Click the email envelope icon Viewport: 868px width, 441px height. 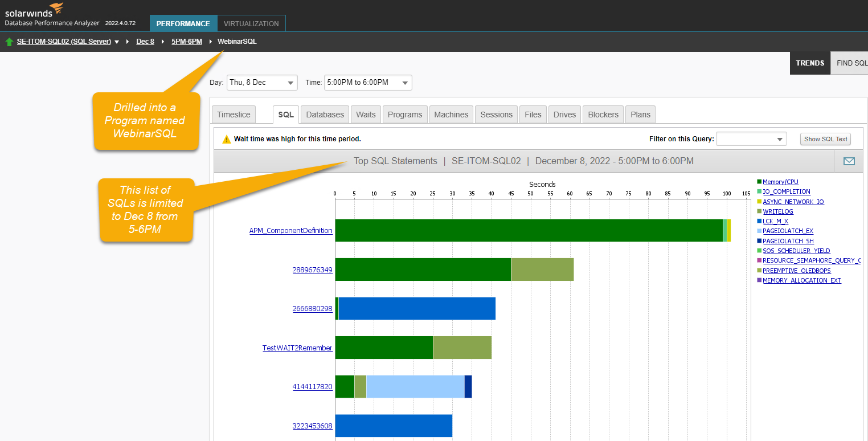click(x=849, y=161)
